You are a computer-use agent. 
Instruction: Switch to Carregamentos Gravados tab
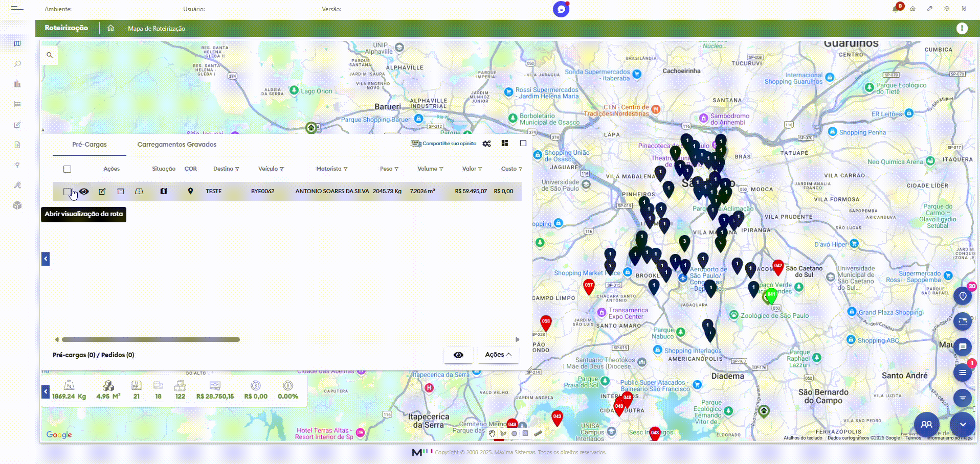pyautogui.click(x=176, y=145)
